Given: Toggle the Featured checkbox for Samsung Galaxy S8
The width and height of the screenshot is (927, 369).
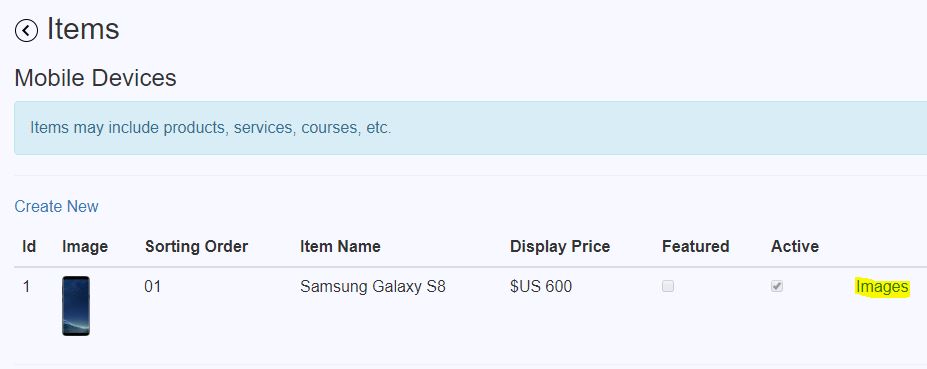Looking at the screenshot, I should (667, 286).
